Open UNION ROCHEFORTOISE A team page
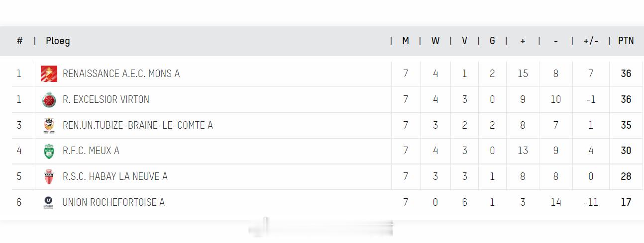The height and width of the screenshot is (243, 644). (113, 203)
